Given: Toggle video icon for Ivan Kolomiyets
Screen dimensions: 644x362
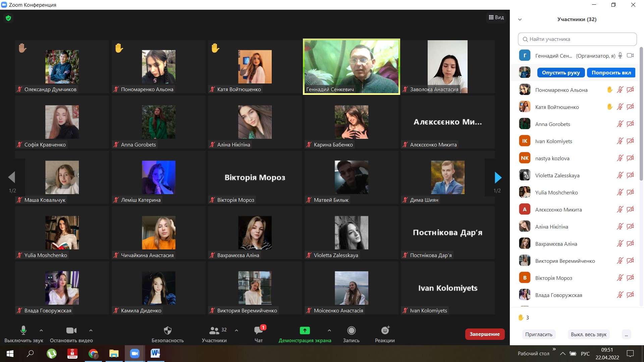Looking at the screenshot, I should [x=630, y=141].
